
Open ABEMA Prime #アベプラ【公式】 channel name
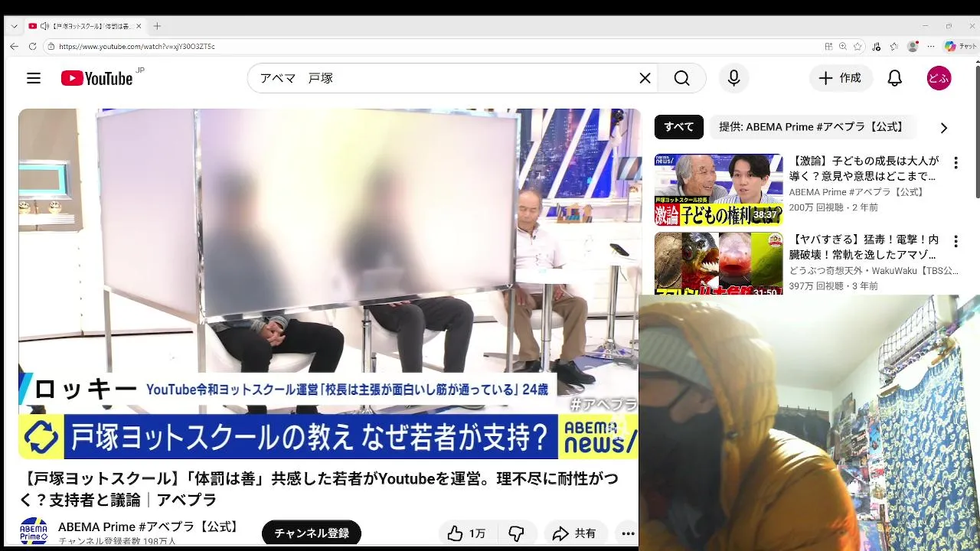[150, 527]
